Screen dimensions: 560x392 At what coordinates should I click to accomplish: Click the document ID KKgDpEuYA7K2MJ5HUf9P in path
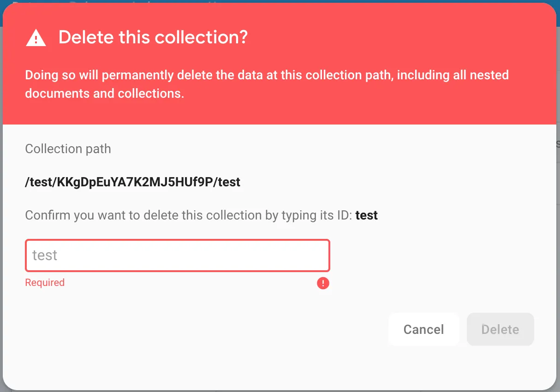coord(136,182)
